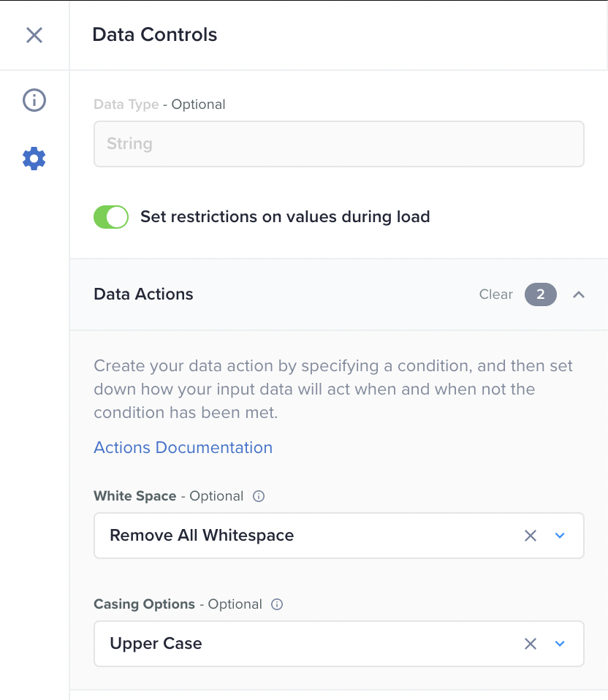Clear the Upper Case selection
The height and width of the screenshot is (700, 608).
531,644
